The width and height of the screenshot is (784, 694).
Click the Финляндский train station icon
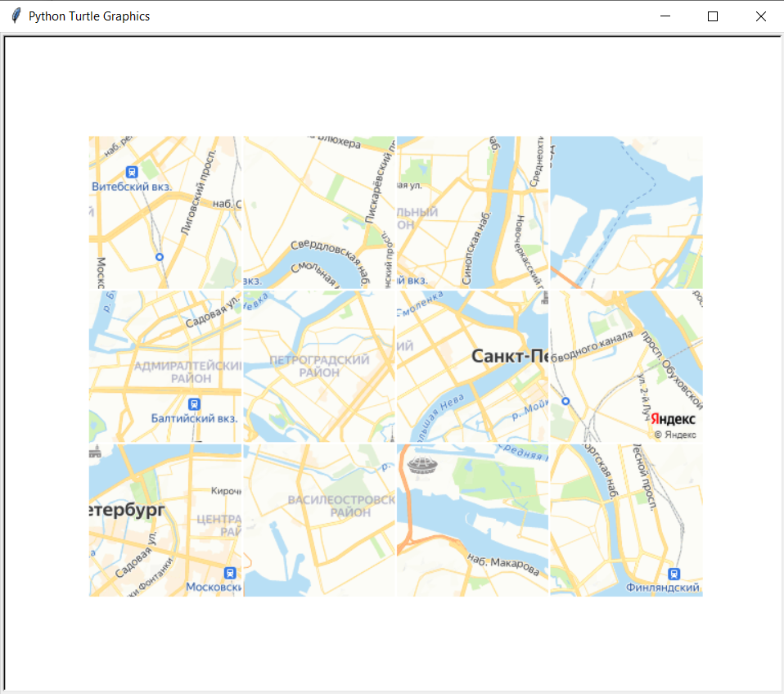[674, 574]
